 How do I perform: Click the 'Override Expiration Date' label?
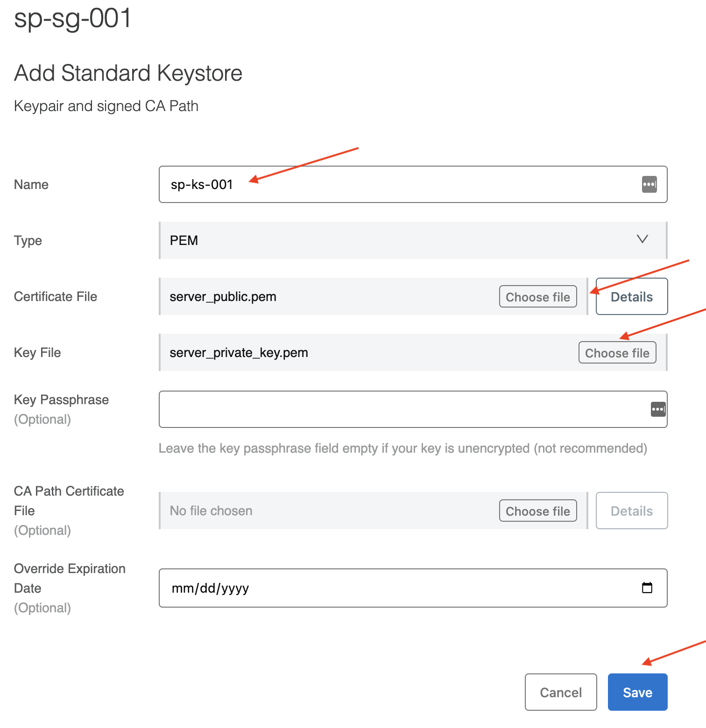pyautogui.click(x=70, y=578)
